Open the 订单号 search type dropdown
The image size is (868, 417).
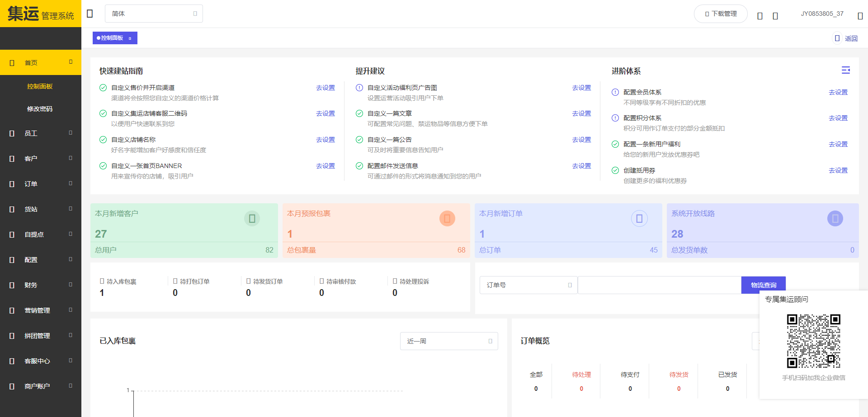click(x=528, y=285)
